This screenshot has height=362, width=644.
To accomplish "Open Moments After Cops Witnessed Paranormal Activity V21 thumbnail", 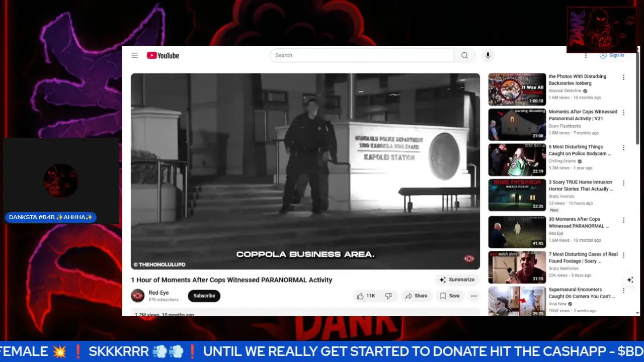I will coord(517,125).
